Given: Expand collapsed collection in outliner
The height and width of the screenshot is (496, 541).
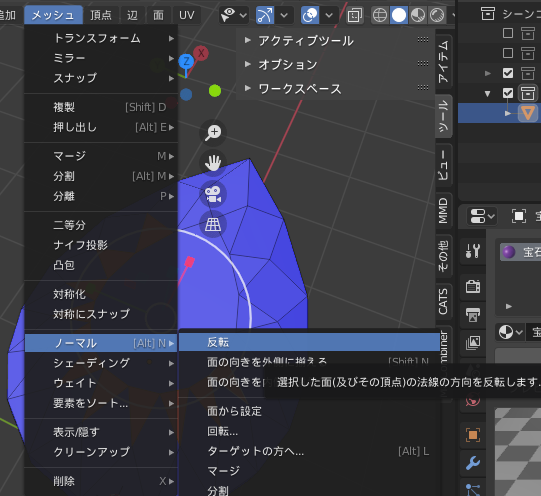Looking at the screenshot, I should click(488, 73).
